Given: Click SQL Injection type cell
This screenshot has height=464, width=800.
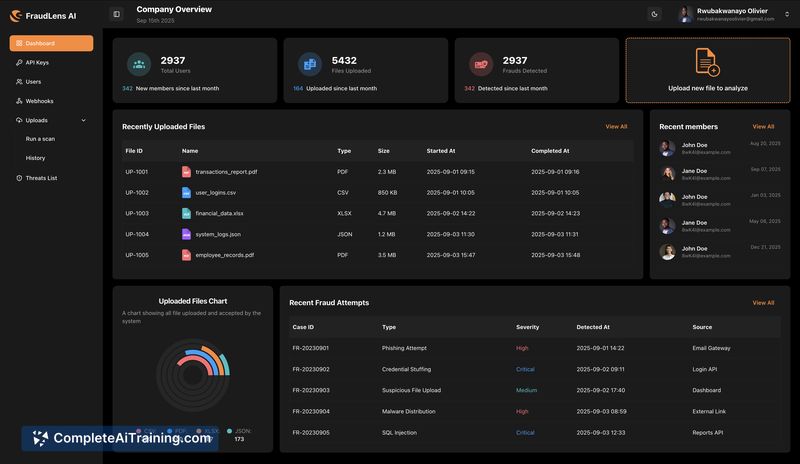Looking at the screenshot, I should coord(399,433).
